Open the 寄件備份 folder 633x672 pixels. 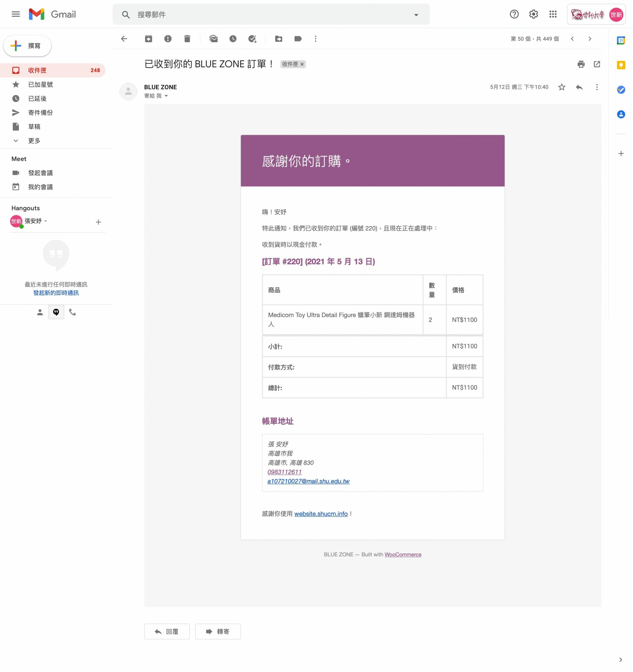click(x=40, y=113)
